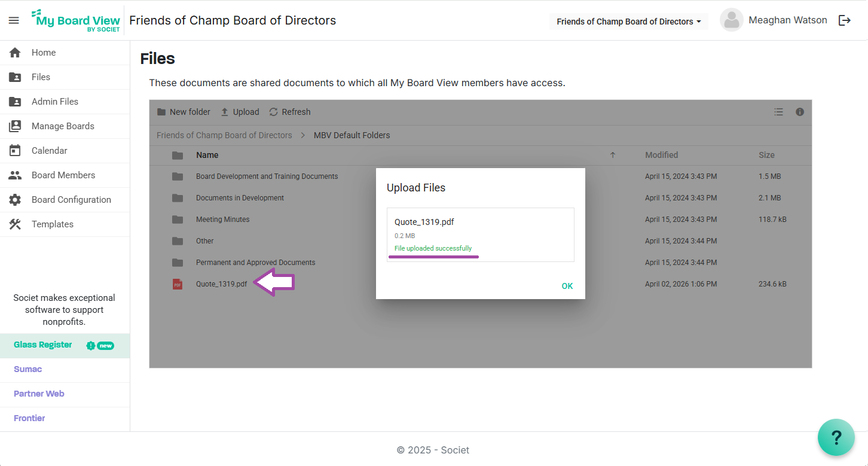Open Calendar from the sidebar

(49, 151)
